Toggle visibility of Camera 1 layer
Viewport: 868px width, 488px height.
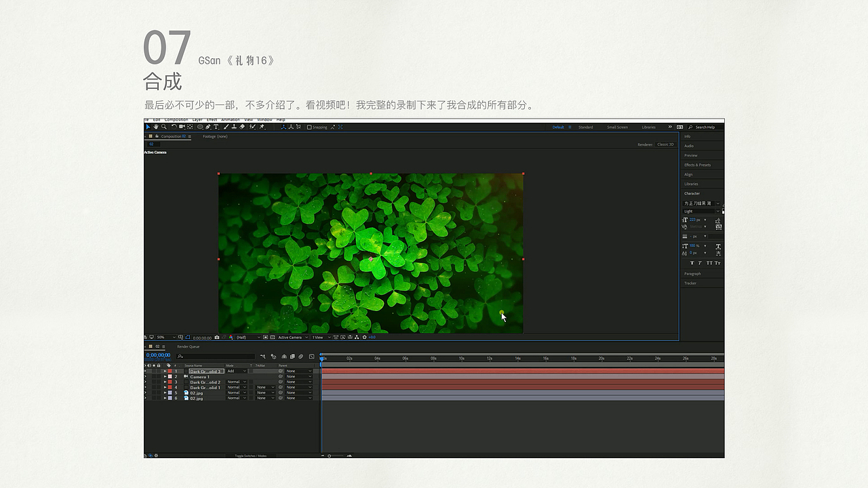pyautogui.click(x=146, y=377)
